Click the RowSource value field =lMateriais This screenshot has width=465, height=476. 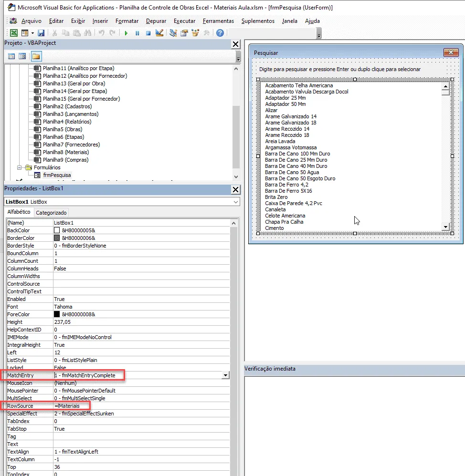tap(141, 406)
